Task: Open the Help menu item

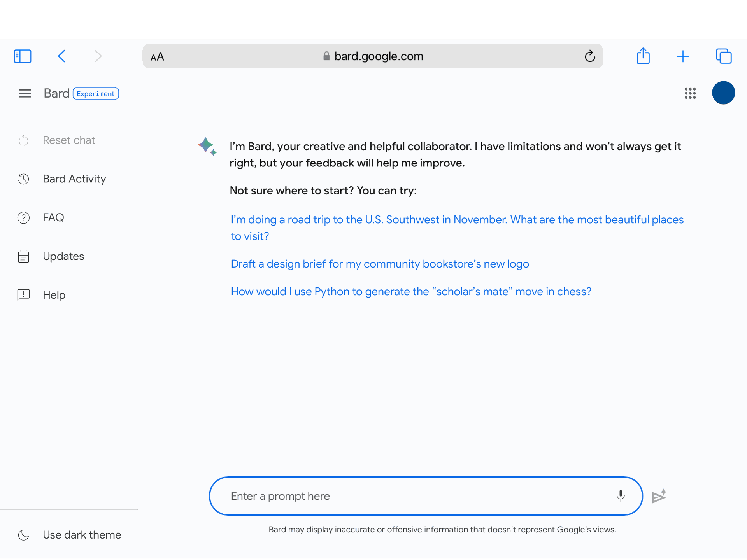Action: coord(54,295)
